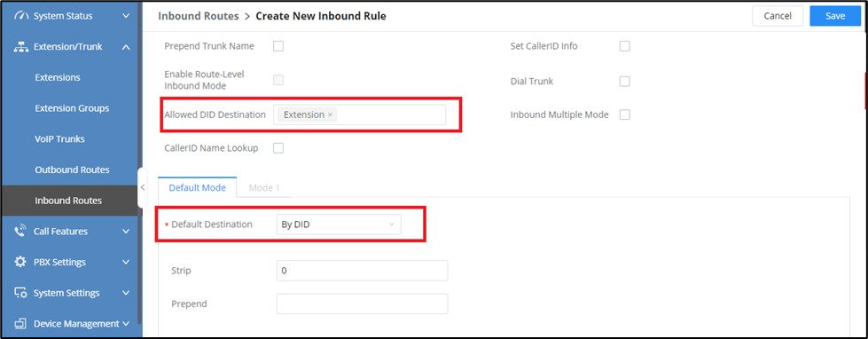Click the Call Features menu label
The width and height of the screenshot is (868, 339).
pyautogui.click(x=60, y=231)
